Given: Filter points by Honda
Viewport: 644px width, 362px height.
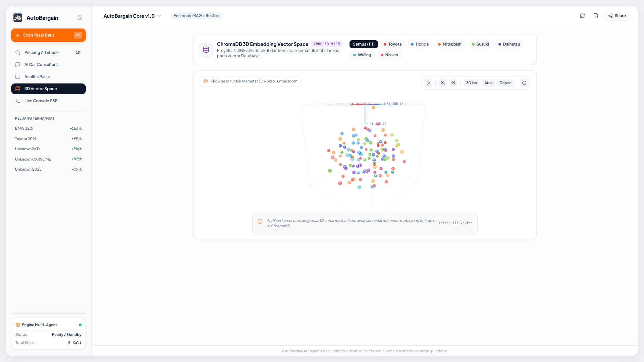Looking at the screenshot, I should (x=420, y=44).
